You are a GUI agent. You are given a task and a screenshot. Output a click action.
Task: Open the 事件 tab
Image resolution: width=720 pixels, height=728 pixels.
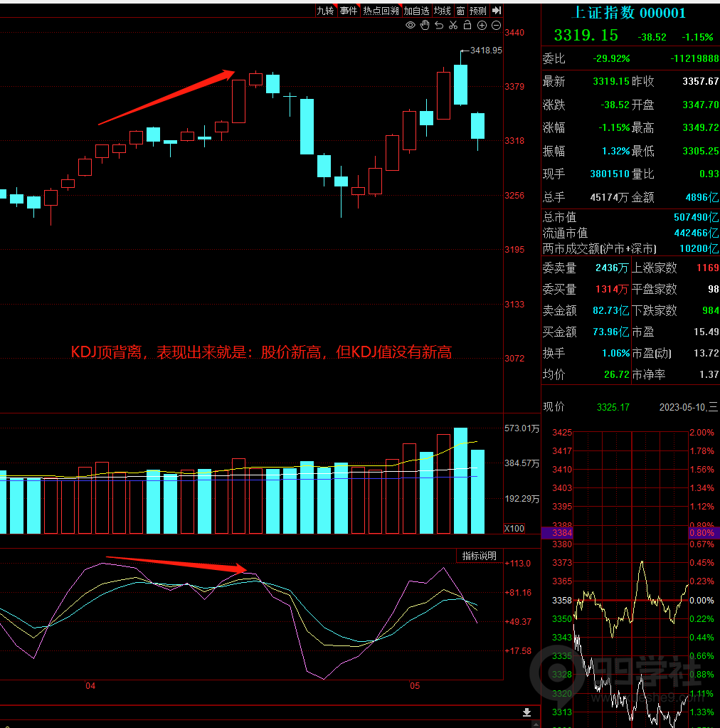click(x=348, y=11)
